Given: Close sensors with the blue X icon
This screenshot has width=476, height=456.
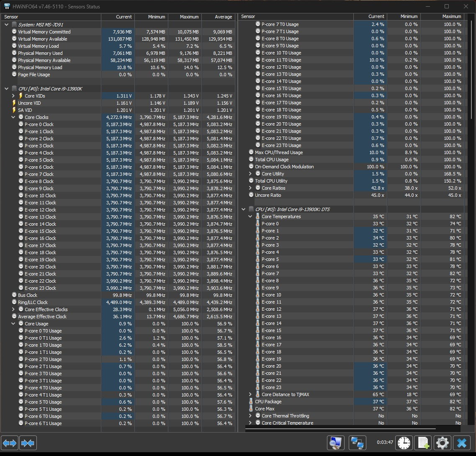Looking at the screenshot, I should point(462,443).
